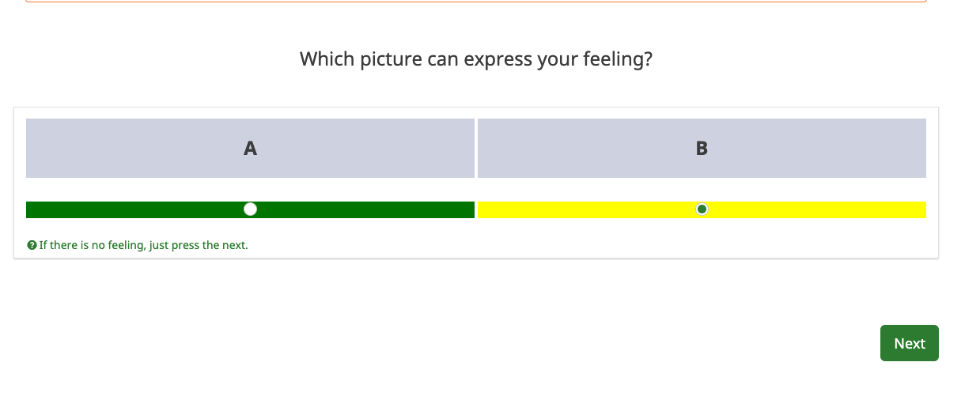Choose the radio option on the green bar
Image resolution: width=980 pixels, height=396 pixels.
click(250, 209)
